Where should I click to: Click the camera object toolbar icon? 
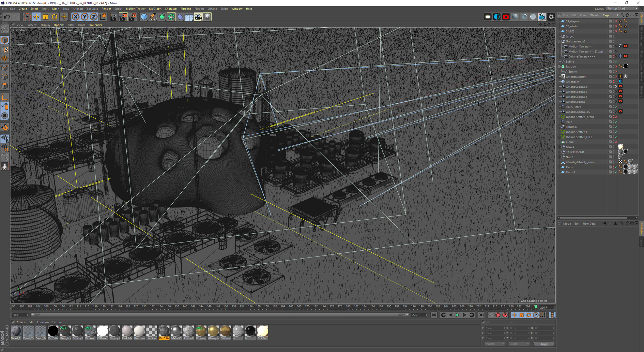[198, 17]
